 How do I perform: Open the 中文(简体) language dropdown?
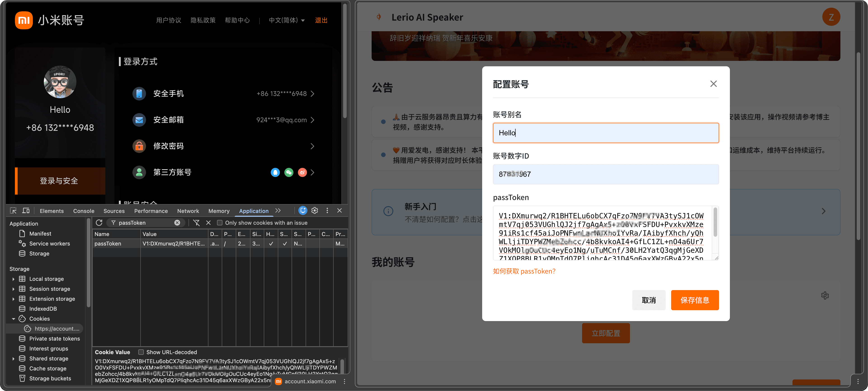click(286, 20)
